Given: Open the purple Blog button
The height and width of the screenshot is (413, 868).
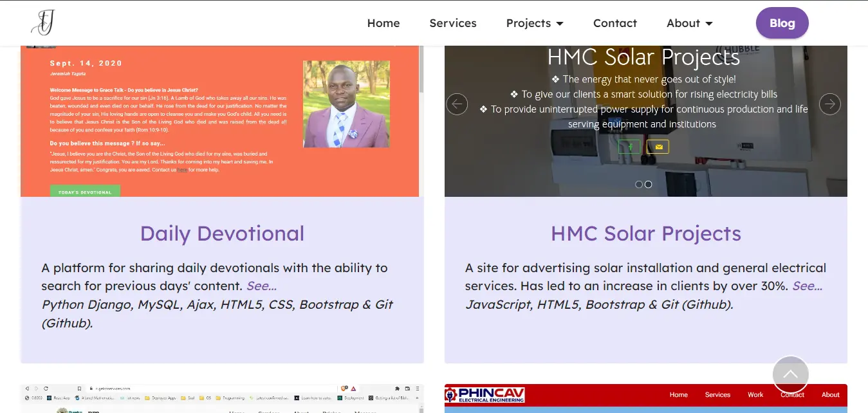Looking at the screenshot, I should (782, 23).
